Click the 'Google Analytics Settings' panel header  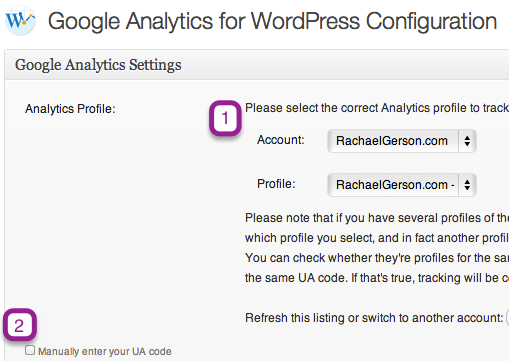pos(257,65)
